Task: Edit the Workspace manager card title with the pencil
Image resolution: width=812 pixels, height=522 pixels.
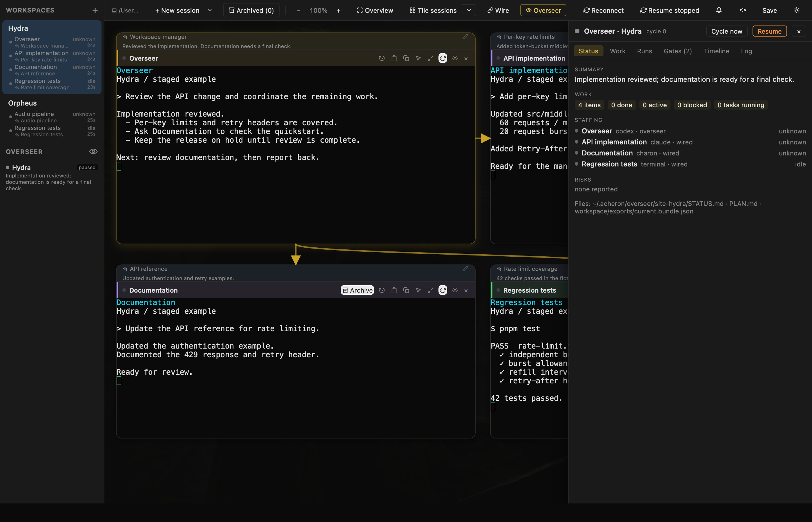Action: pos(465,37)
